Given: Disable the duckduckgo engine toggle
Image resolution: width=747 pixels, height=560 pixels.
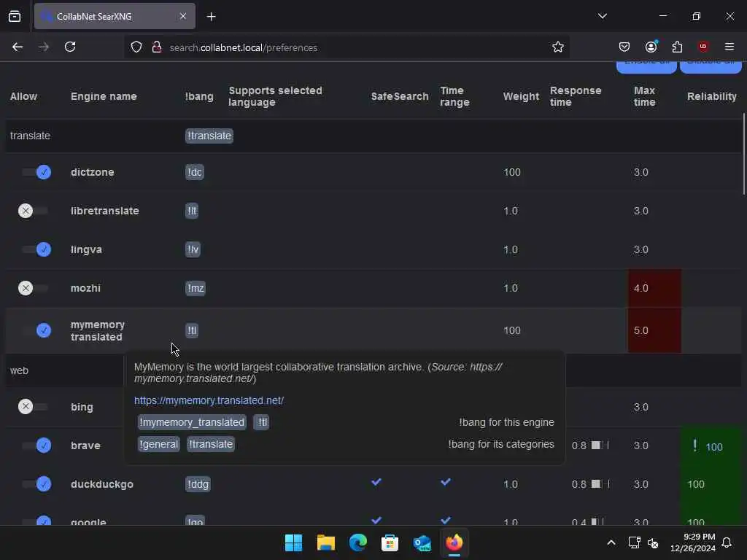Looking at the screenshot, I should tap(37, 484).
